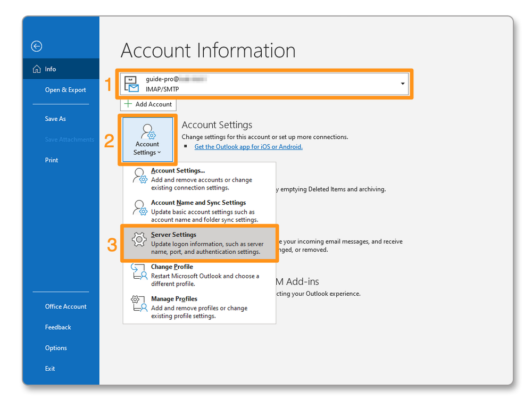Open Options in the sidebar
Image resolution: width=532 pixels, height=399 pixels.
(56, 348)
